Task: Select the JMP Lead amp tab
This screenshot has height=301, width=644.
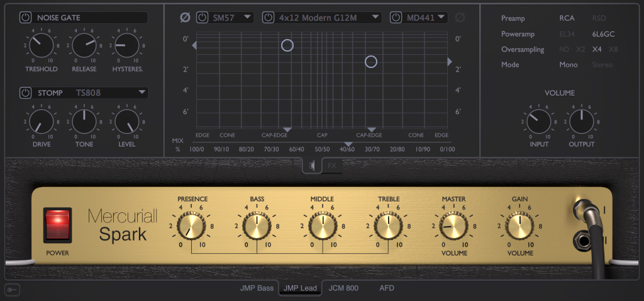Action: pyautogui.click(x=300, y=288)
